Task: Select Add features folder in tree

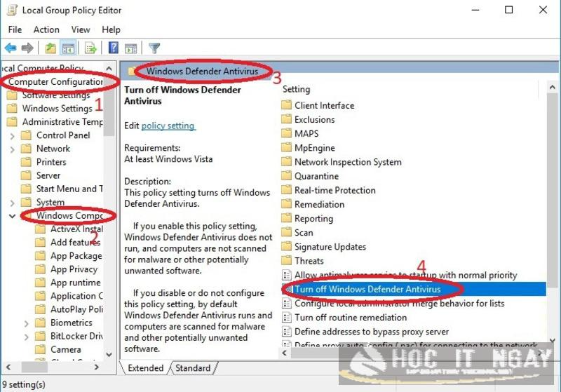Action: pos(67,243)
